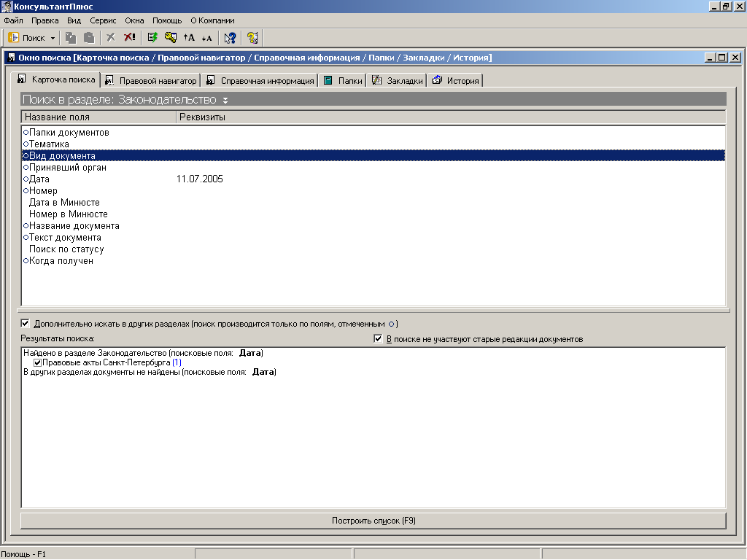
Task: Select the Название документа field row
Action: click(x=373, y=226)
